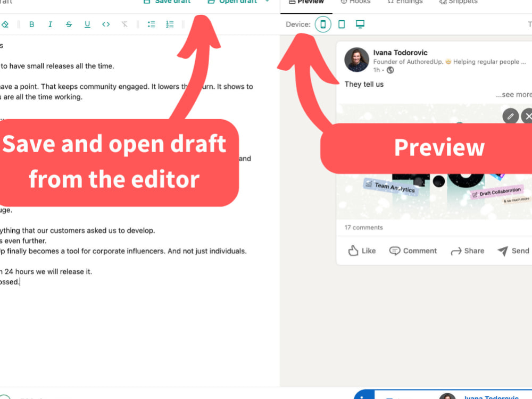The width and height of the screenshot is (532, 399).
Task: Expand the post with ...see more
Action: [514, 95]
